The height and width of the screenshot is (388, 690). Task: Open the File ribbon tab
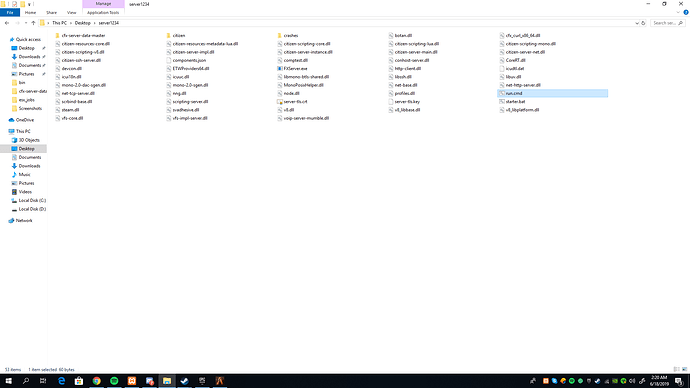click(x=10, y=12)
